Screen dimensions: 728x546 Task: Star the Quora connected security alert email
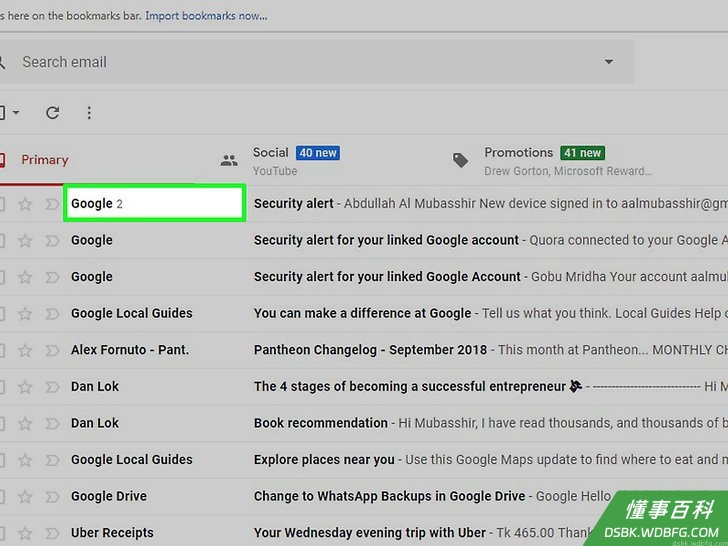click(25, 240)
